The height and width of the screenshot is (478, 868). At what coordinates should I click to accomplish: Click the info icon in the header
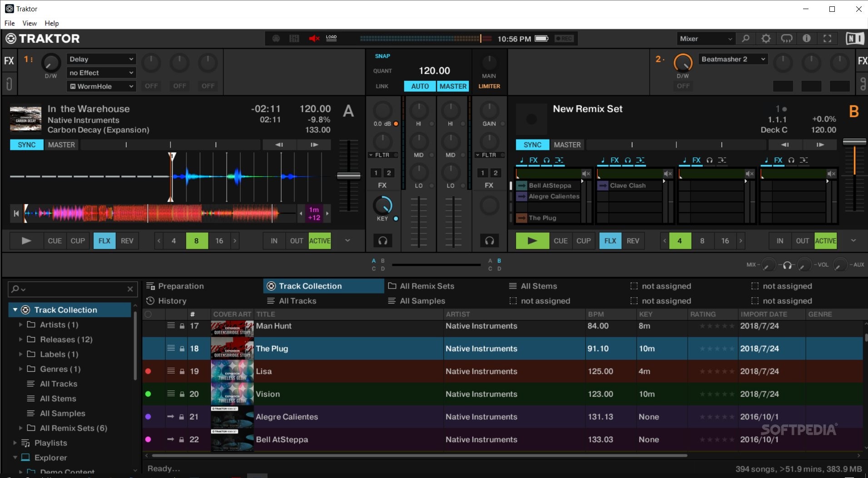pos(807,39)
